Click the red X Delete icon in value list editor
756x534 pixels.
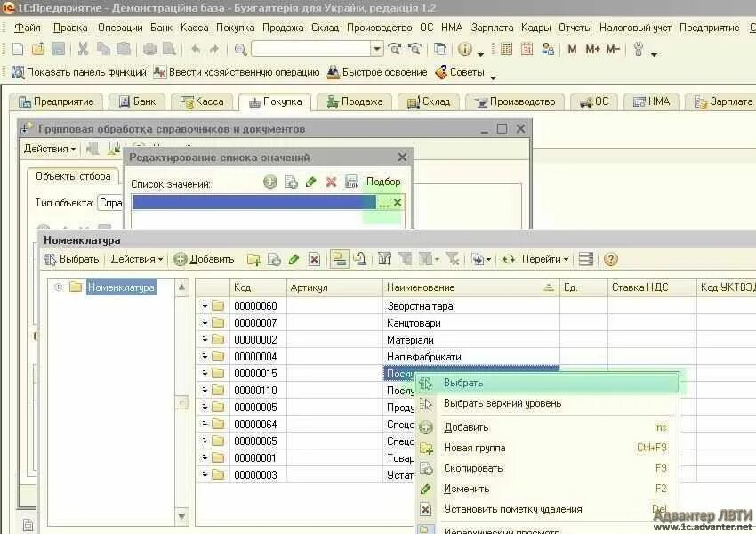pos(331,182)
